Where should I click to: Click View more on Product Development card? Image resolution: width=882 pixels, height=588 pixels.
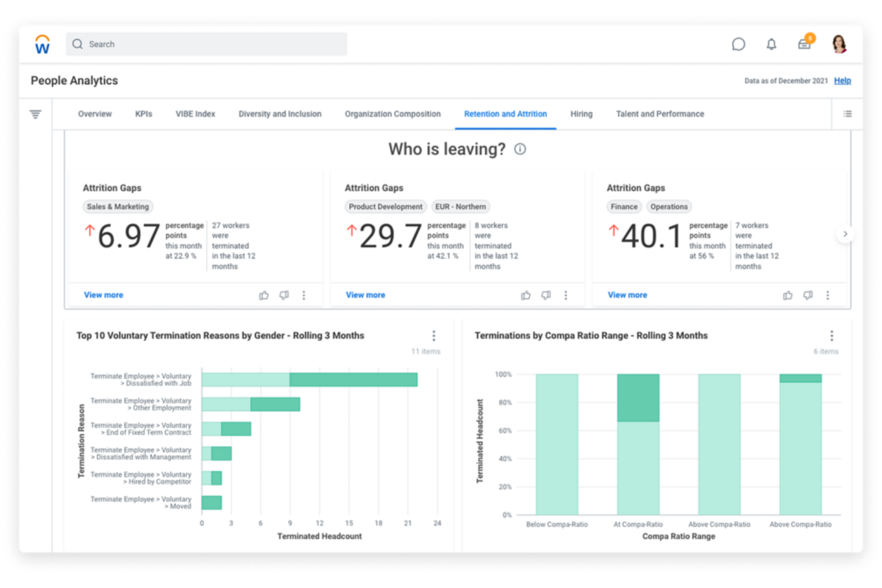(365, 295)
